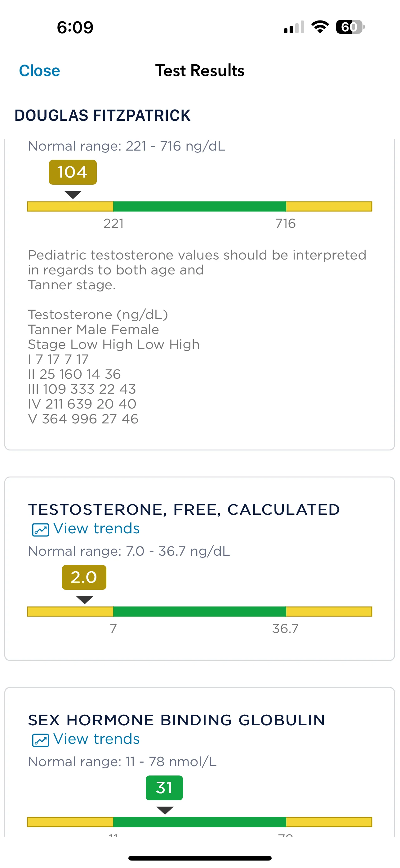Tap green range bar for free testosterone
Screen dimensions: 400x868
coord(200,611)
